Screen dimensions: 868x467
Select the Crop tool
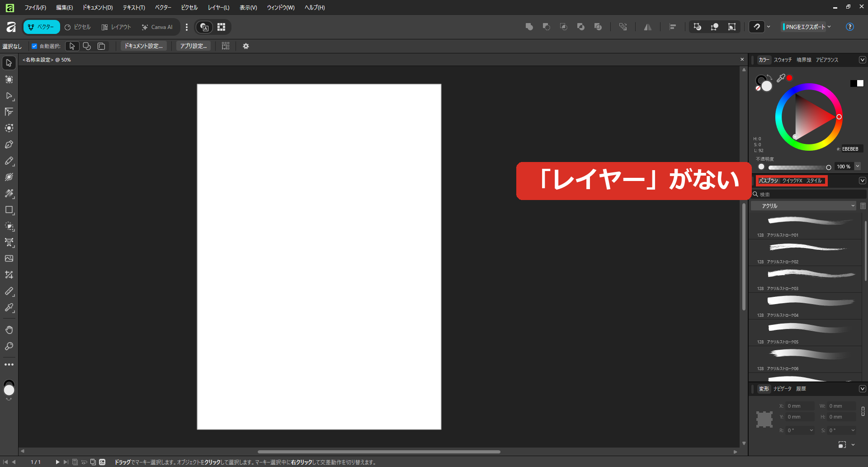click(9, 275)
